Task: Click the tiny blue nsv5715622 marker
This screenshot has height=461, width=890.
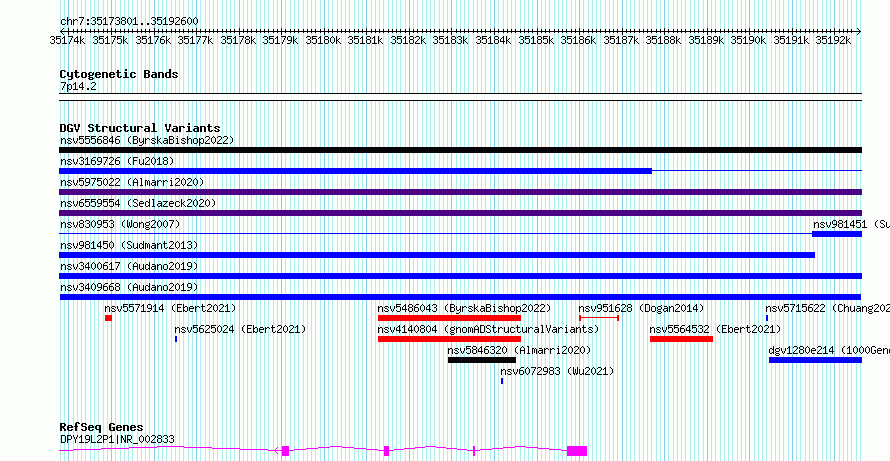Action: [x=767, y=318]
